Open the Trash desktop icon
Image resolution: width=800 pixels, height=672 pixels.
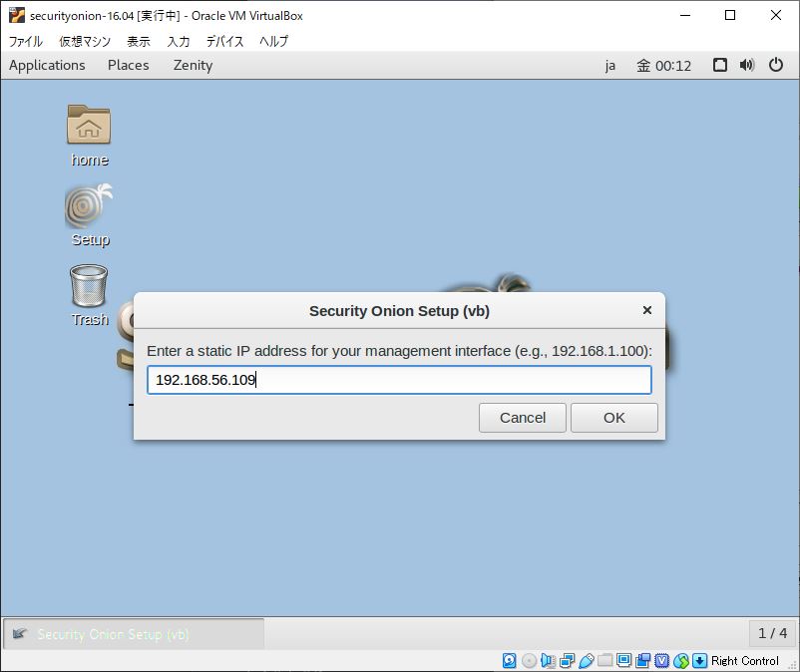(x=89, y=285)
